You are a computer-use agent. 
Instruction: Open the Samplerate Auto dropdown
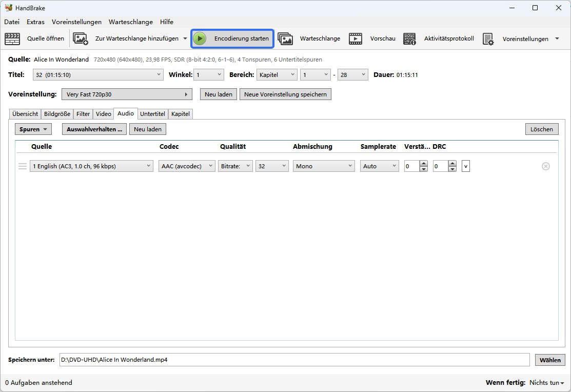(x=380, y=166)
